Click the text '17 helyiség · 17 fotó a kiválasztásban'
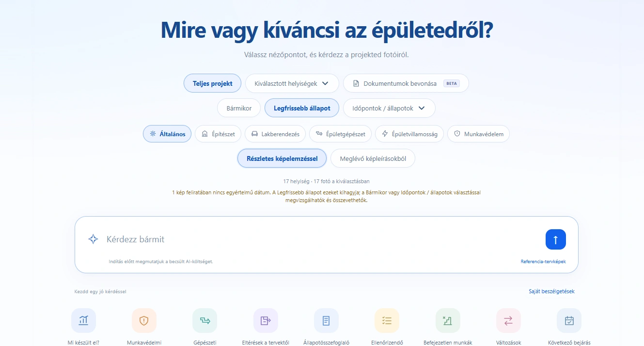Viewport: 644px width, 346px height. point(327,181)
